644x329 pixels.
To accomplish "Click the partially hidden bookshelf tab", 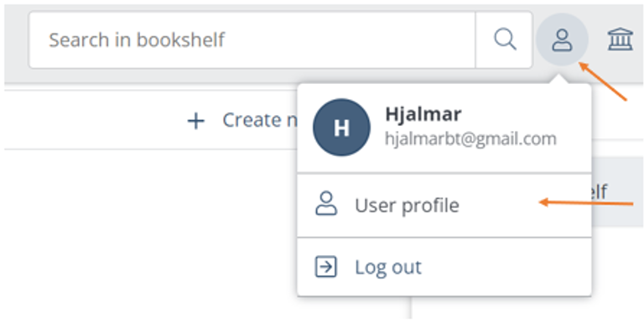I will 617,191.
